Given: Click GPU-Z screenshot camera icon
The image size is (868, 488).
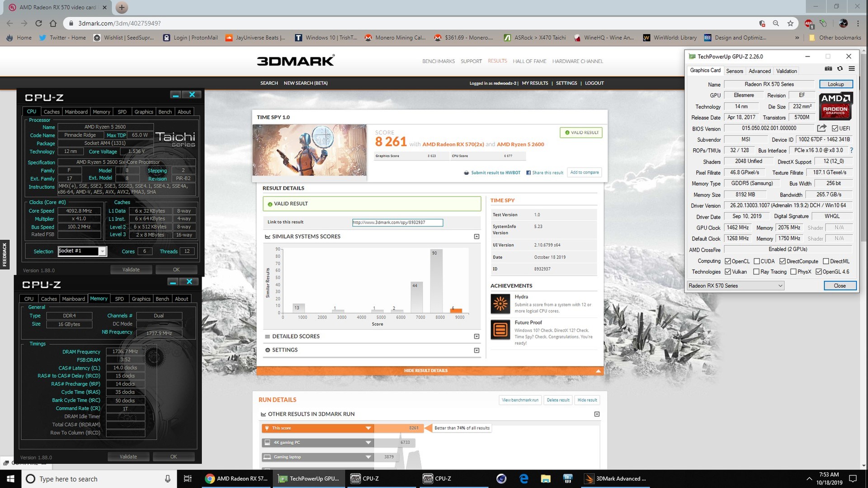Looking at the screenshot, I should click(x=828, y=69).
